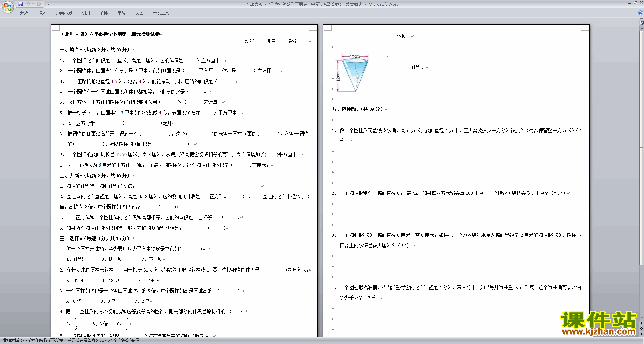Click the vertical scrollbar thumb
Viewport: 644px width, 344px height.
pos(641,148)
